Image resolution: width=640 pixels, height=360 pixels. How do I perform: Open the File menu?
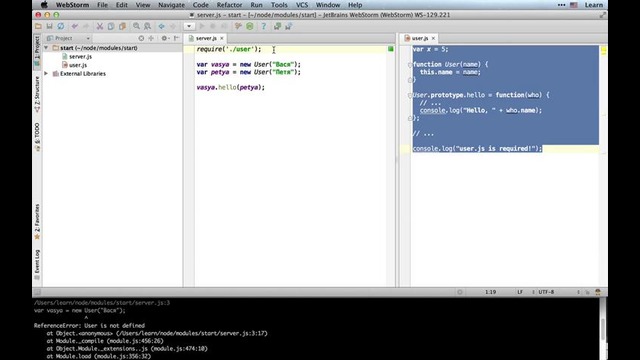102,5
